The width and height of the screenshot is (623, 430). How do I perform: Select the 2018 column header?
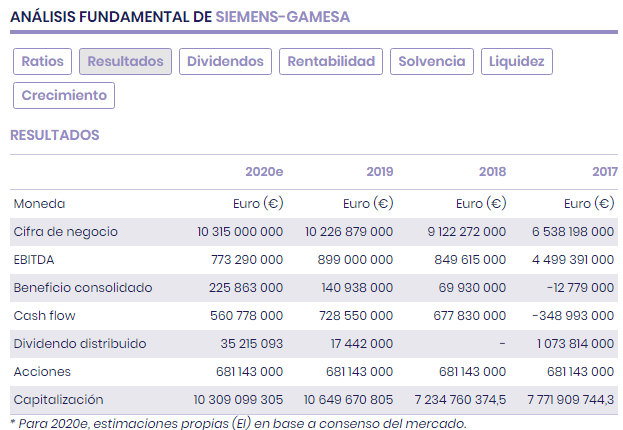[x=492, y=172]
